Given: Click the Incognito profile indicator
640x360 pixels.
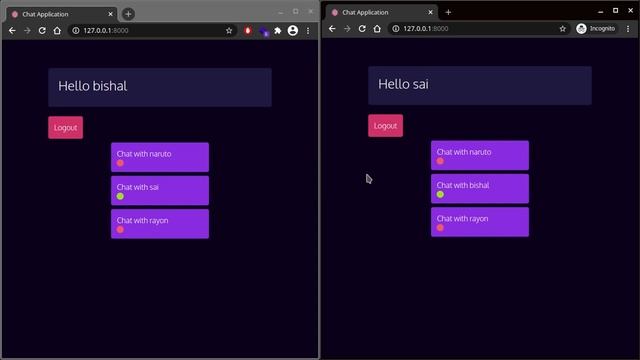Looking at the screenshot, I should 596,29.
